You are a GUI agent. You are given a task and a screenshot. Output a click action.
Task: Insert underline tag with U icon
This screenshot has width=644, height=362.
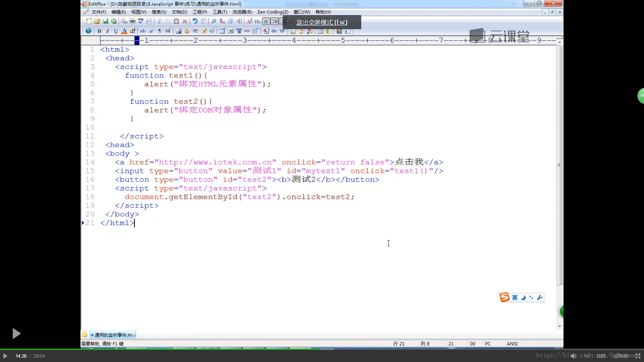pos(116,31)
